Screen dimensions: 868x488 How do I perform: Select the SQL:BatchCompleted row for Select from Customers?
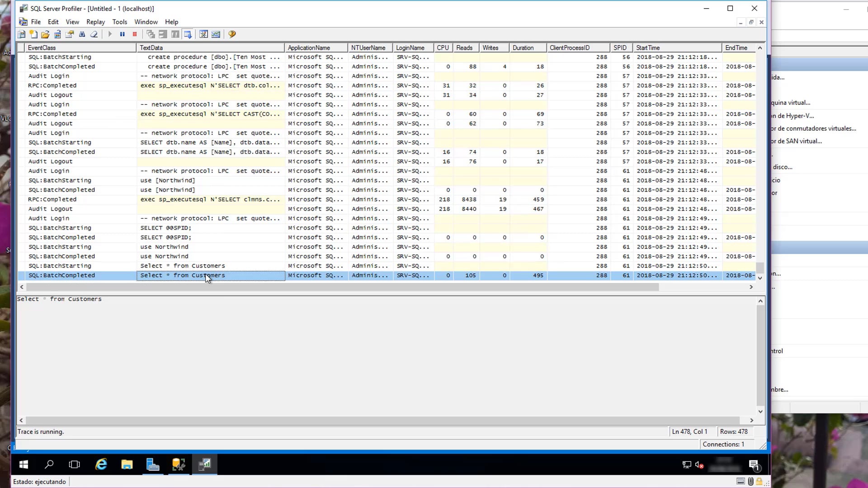pos(181,275)
